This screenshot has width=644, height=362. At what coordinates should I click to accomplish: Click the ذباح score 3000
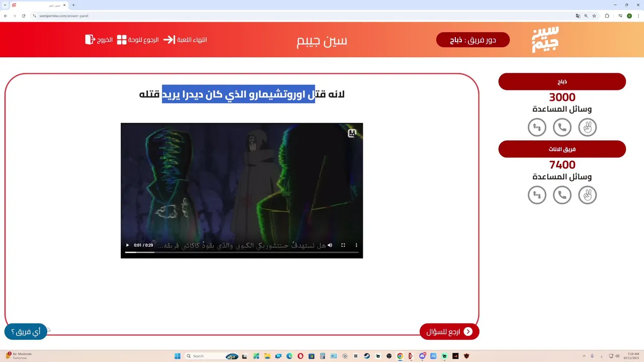pyautogui.click(x=562, y=98)
